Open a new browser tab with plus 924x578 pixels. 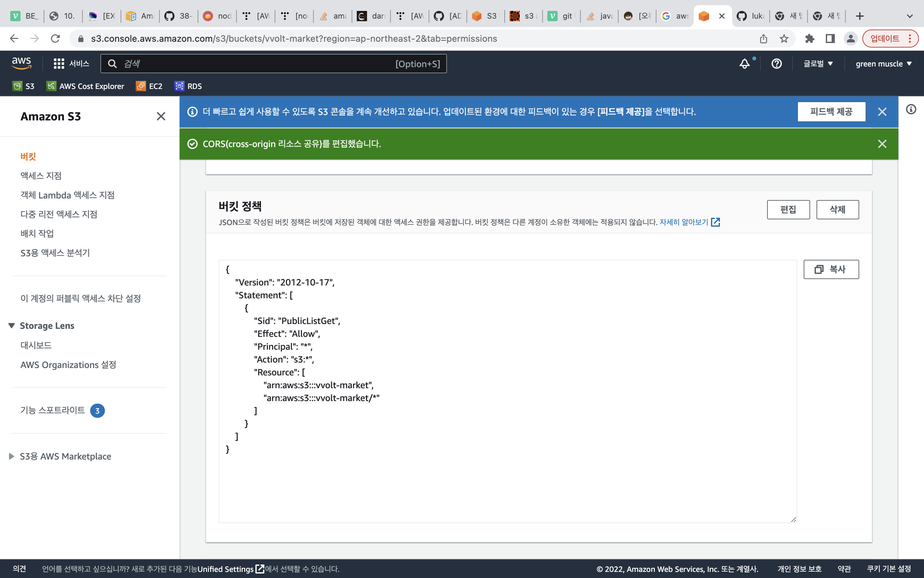(860, 16)
